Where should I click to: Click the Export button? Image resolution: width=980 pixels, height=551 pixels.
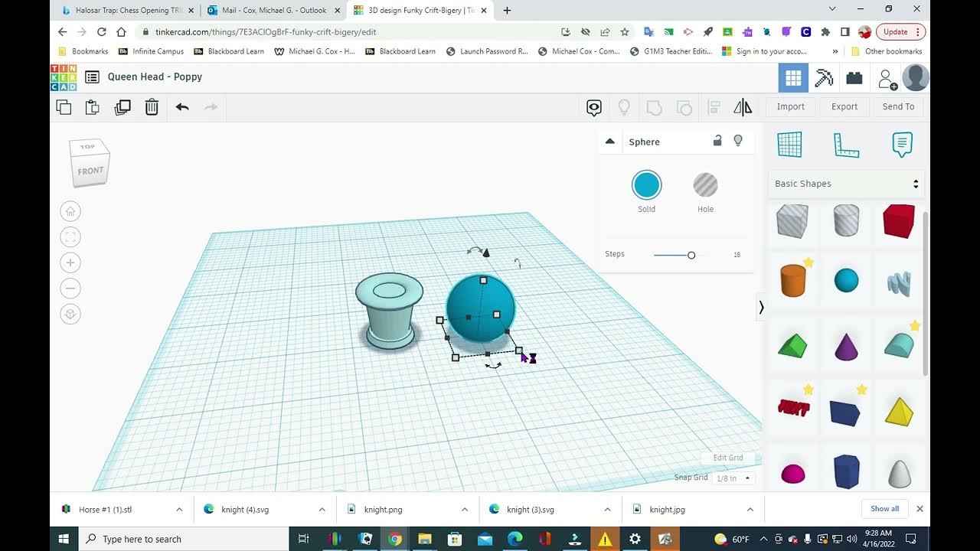click(x=844, y=107)
